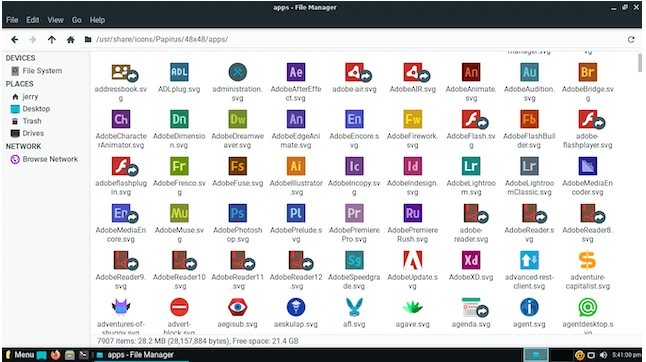Open the View menu
The image size is (646, 362).
55,20
